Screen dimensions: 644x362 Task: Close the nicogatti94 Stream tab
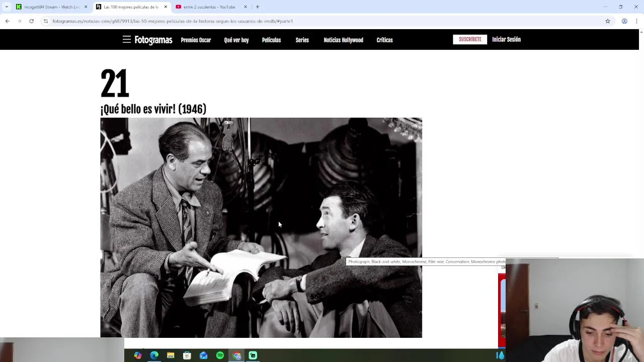pyautogui.click(x=86, y=7)
